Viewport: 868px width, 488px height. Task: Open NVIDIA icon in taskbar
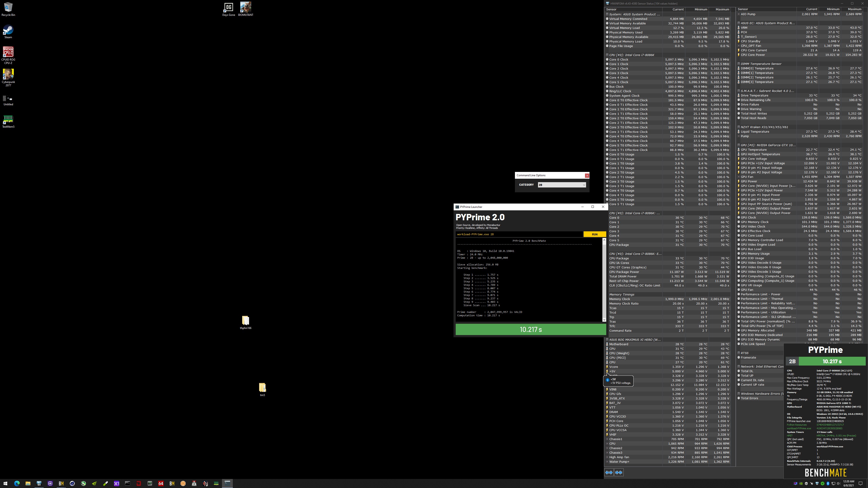click(94, 483)
